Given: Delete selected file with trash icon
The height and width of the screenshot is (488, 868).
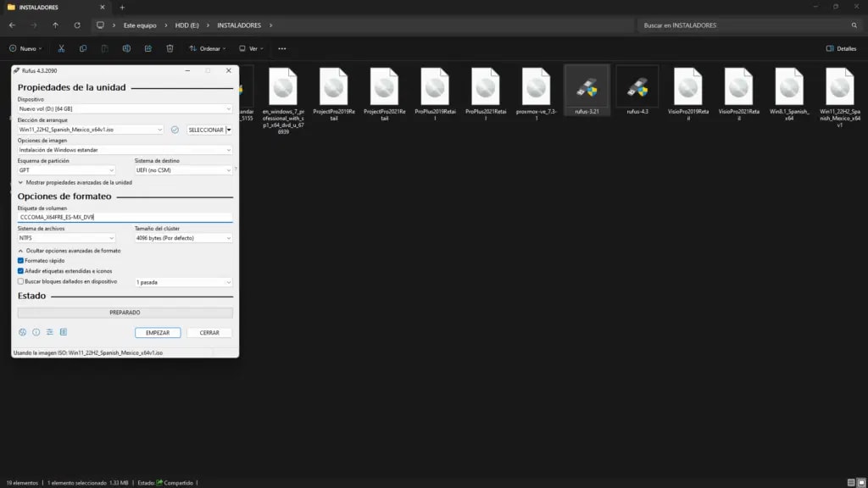Looking at the screenshot, I should click(170, 48).
